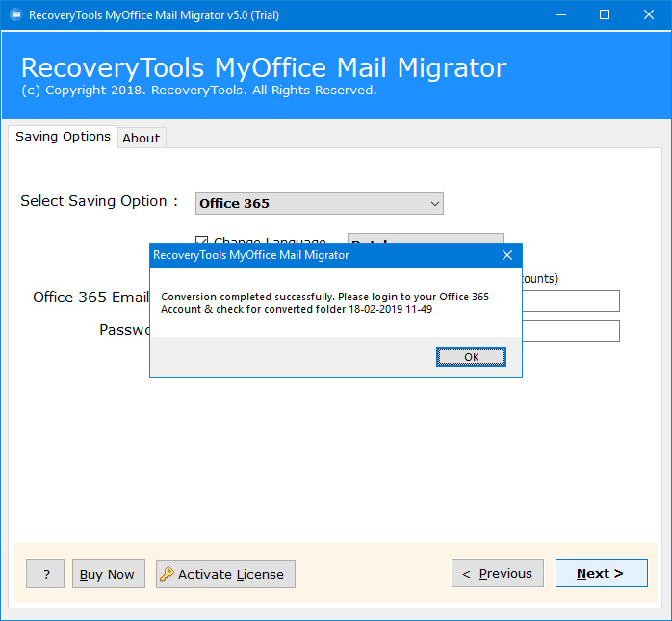The image size is (672, 621).
Task: Maximize the Mail Migrator window
Action: click(605, 15)
